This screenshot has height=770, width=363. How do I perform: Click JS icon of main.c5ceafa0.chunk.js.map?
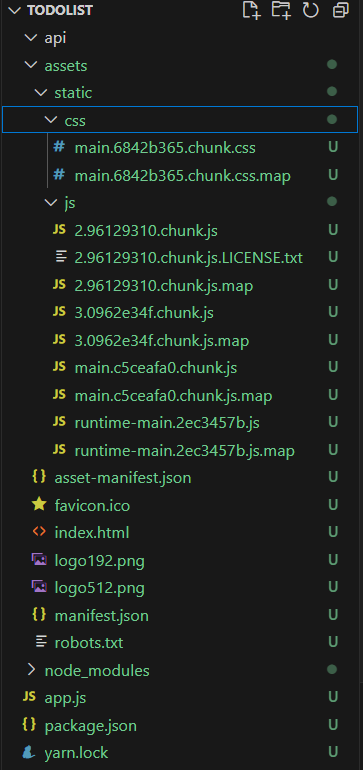tap(59, 394)
